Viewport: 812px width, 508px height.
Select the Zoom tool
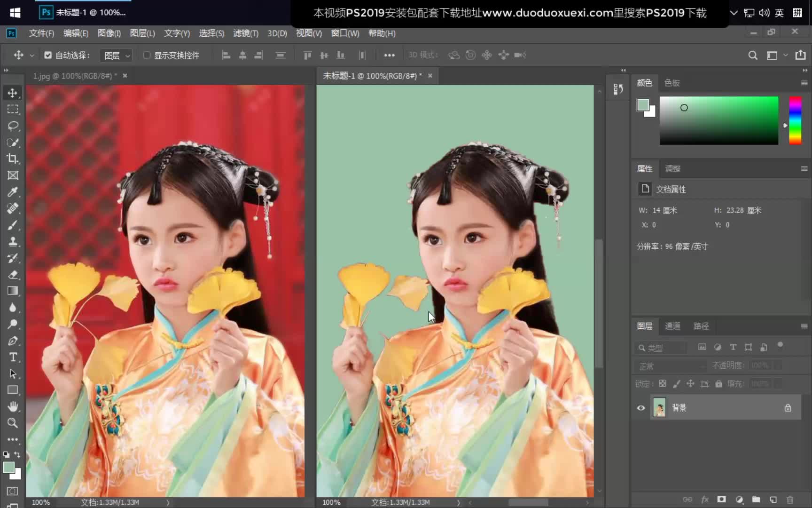coord(13,423)
